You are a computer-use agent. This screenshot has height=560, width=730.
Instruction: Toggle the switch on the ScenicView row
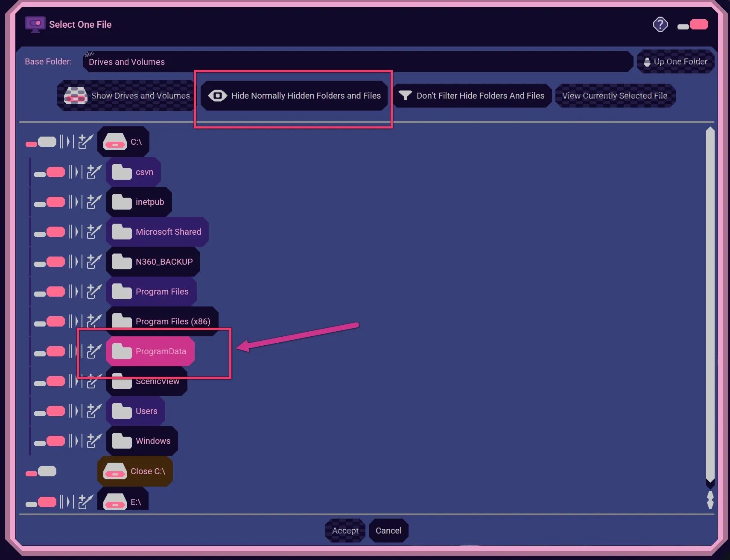click(x=50, y=382)
